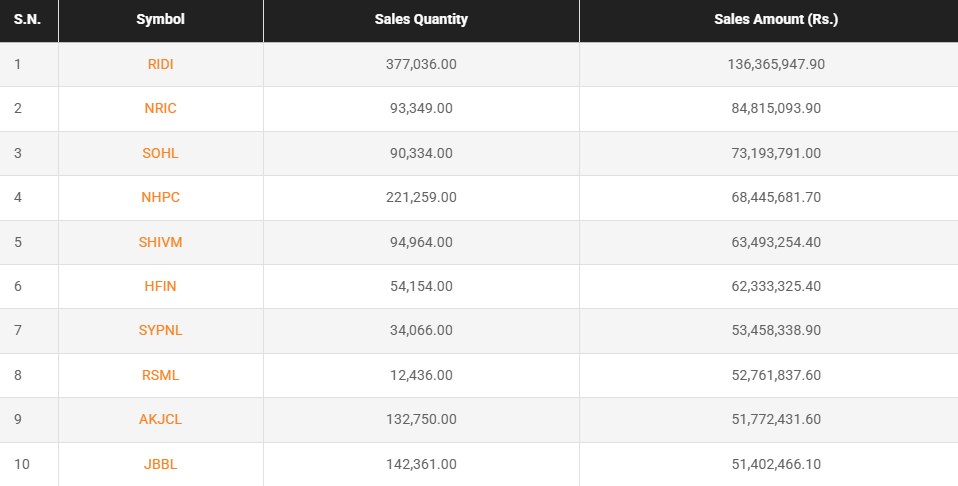
Task: Select RIDI sales quantity 377,036.00 cell
Action: click(x=421, y=64)
